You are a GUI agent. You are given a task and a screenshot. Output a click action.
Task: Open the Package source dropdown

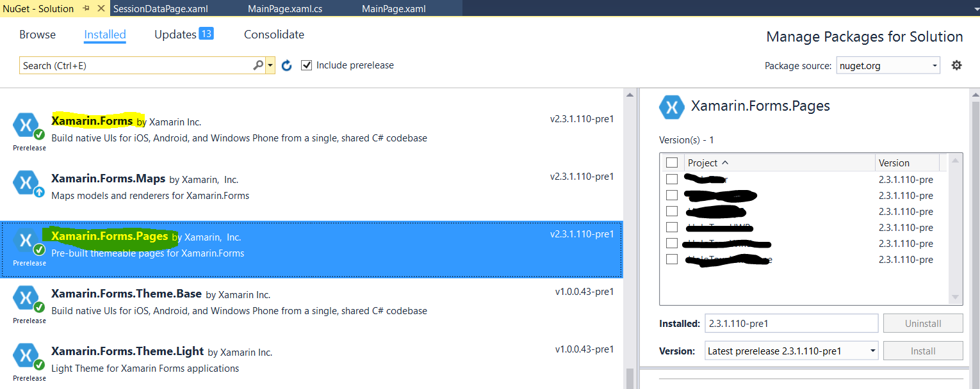coord(888,65)
